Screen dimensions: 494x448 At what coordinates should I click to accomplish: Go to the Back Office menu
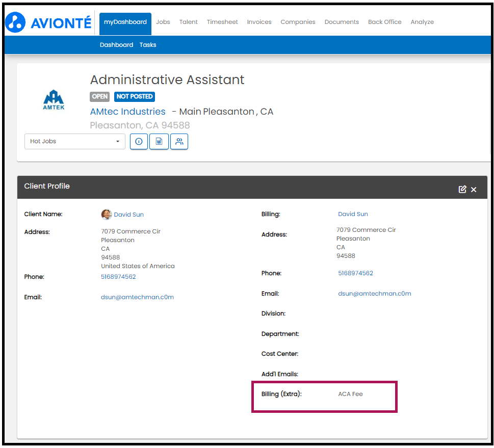tap(385, 22)
